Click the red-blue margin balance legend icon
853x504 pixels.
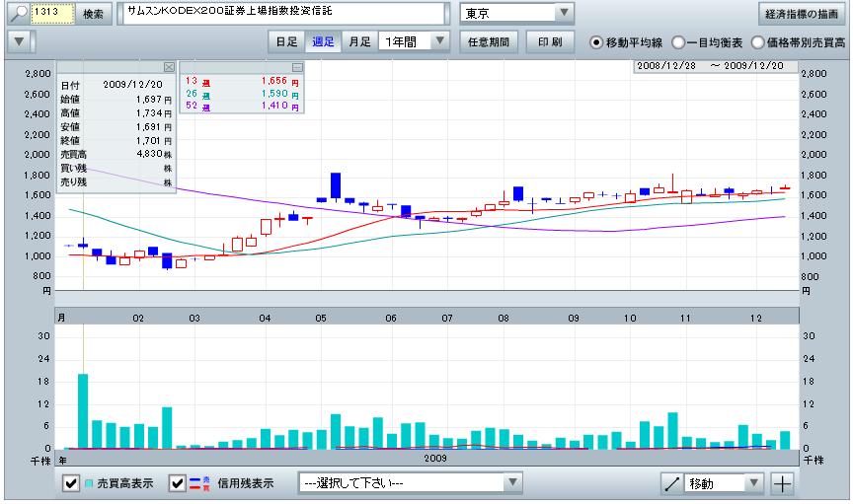(195, 484)
